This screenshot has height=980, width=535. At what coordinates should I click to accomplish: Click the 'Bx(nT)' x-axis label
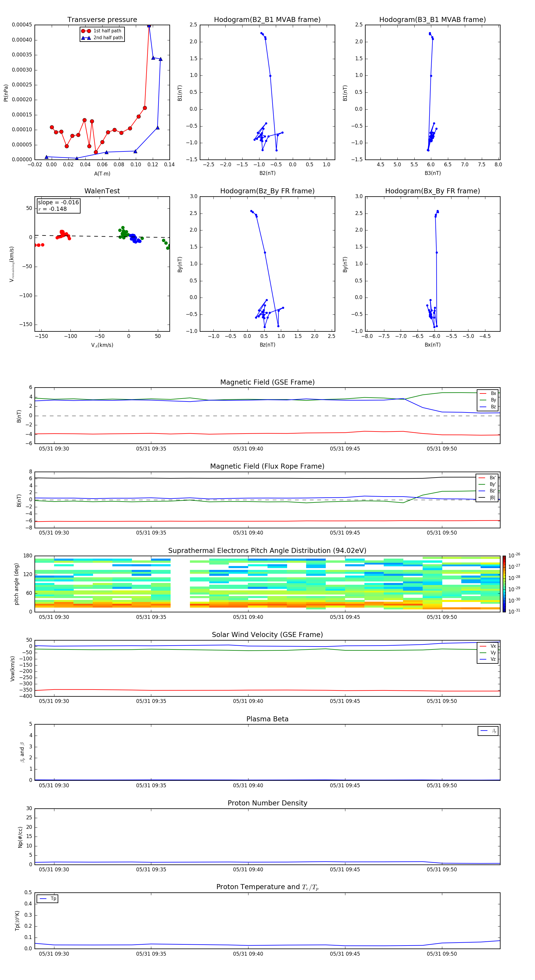(432, 345)
